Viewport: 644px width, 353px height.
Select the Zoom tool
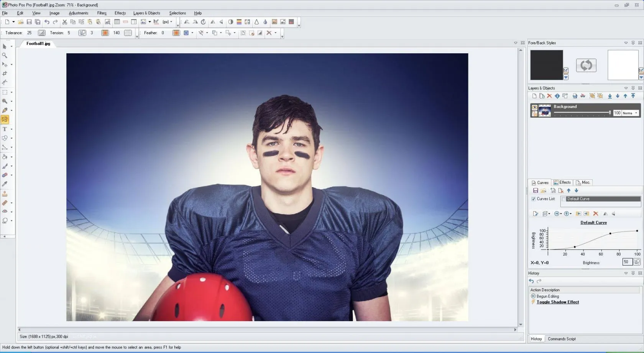coord(5,56)
